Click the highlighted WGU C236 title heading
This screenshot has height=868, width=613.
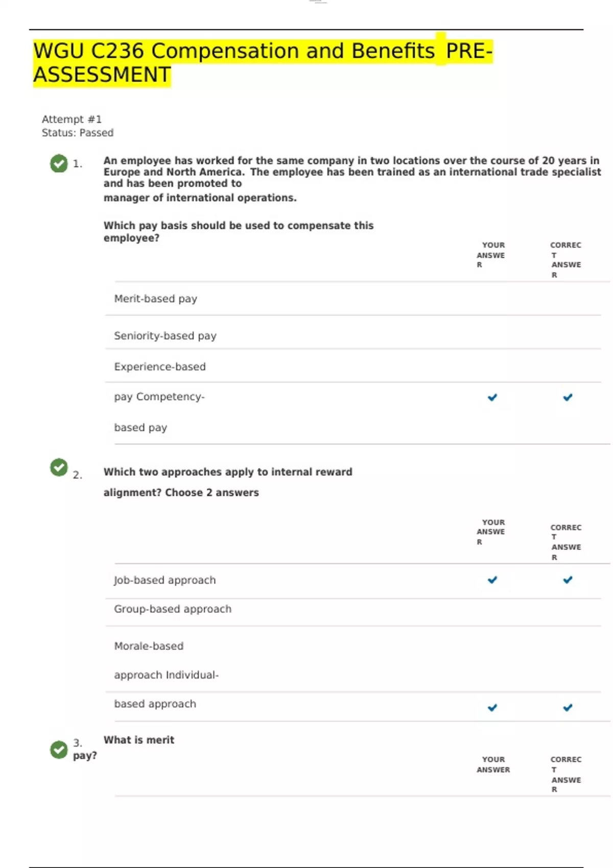pos(263,62)
